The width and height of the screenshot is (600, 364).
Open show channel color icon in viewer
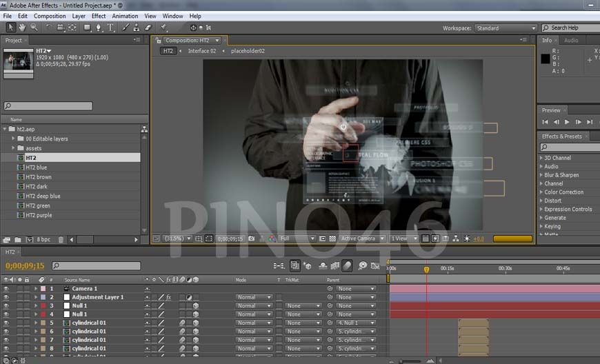tap(272, 239)
